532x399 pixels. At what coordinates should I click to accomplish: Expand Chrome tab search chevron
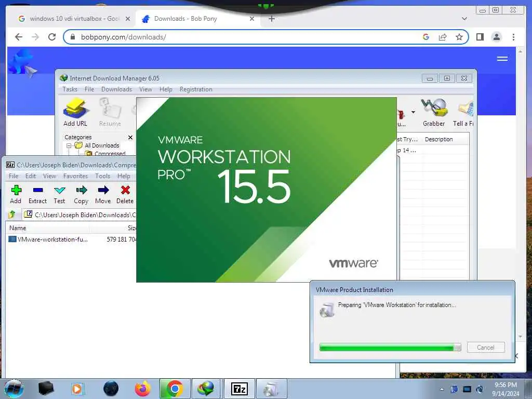click(x=464, y=19)
